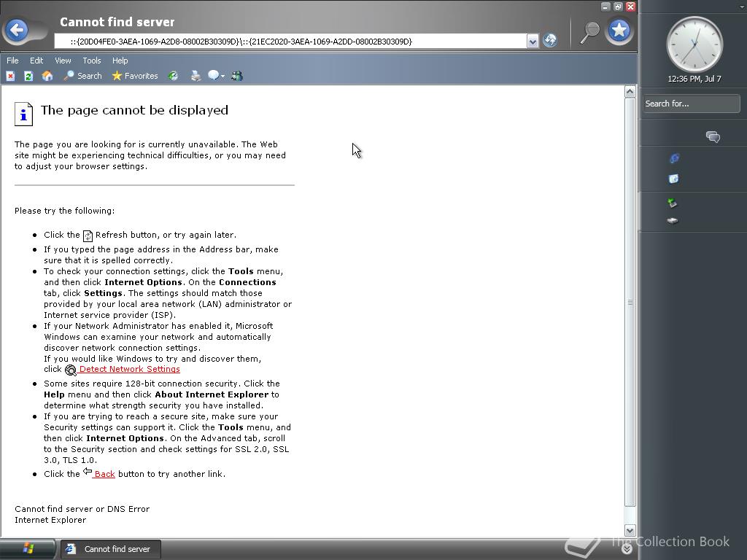
Task: Click the heading 'The page cannot be displayed'
Action: tap(134, 110)
